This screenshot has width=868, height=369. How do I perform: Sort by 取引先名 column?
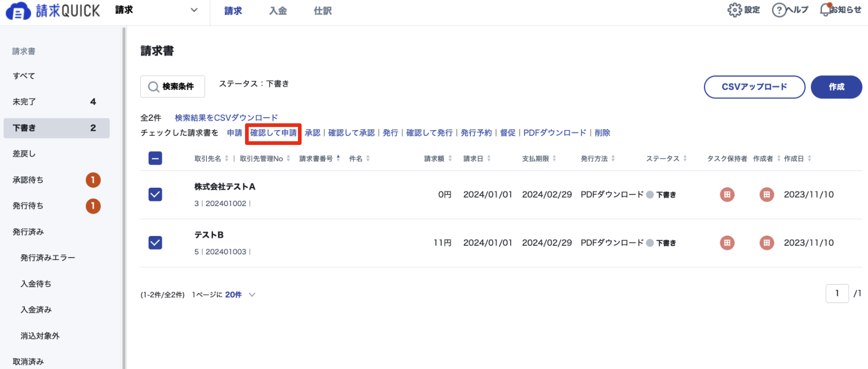[x=227, y=158]
